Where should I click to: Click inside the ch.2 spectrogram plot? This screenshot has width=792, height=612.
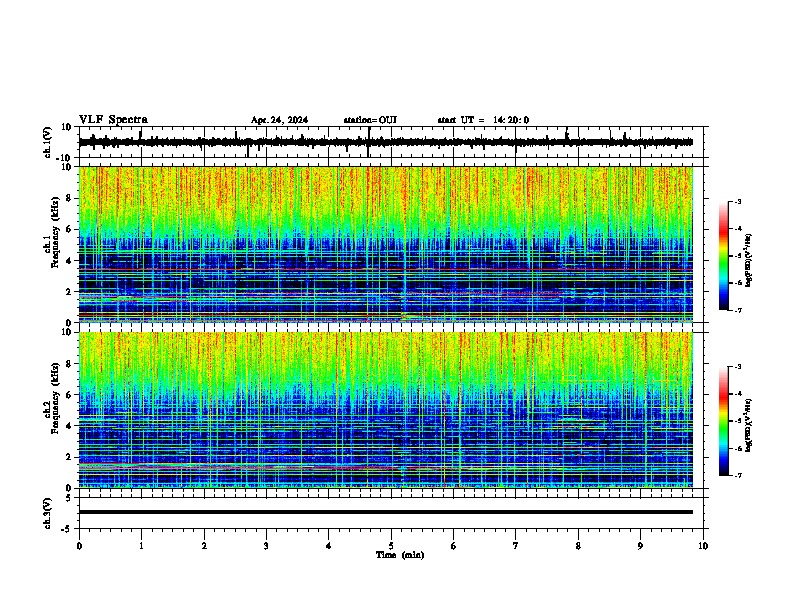(385, 410)
